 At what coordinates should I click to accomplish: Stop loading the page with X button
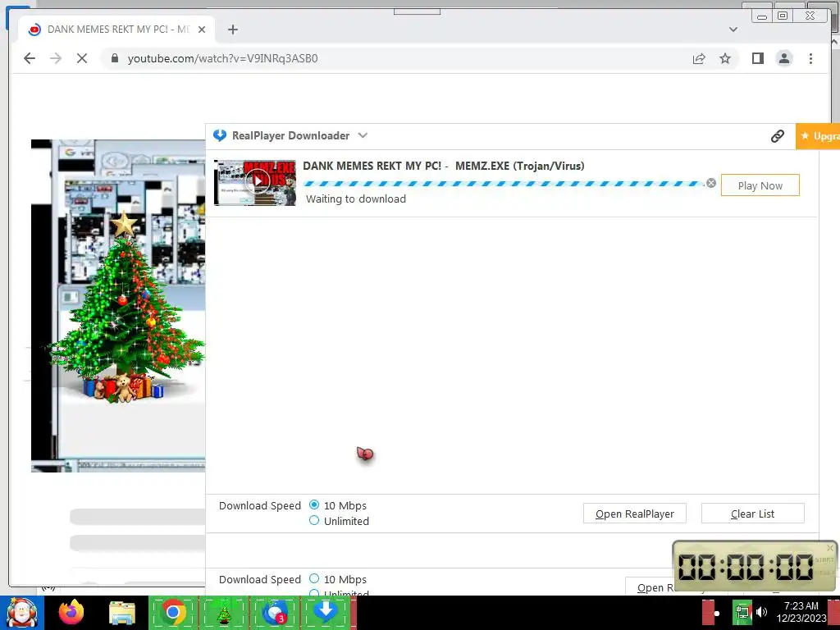click(x=82, y=58)
